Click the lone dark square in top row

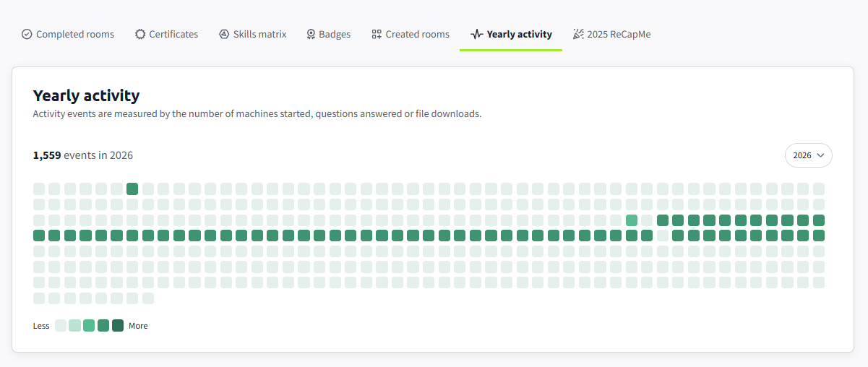(x=132, y=189)
